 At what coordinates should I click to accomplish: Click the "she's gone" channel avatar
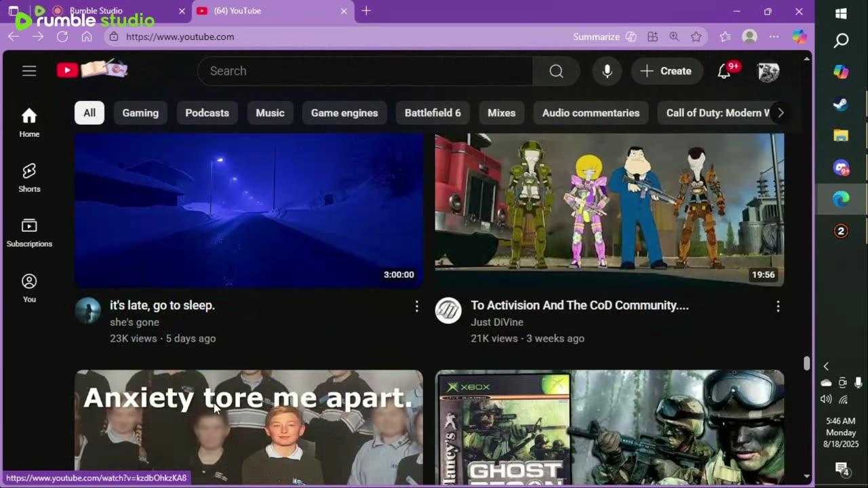coord(87,310)
